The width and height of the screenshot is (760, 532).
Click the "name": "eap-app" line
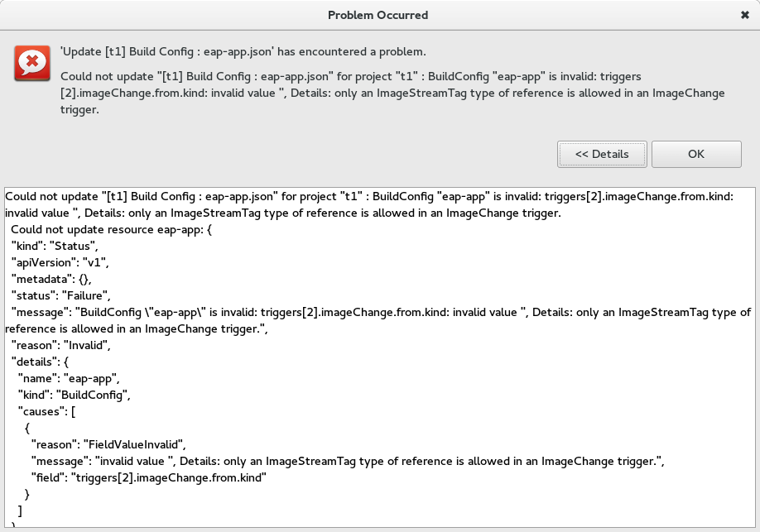point(69,377)
